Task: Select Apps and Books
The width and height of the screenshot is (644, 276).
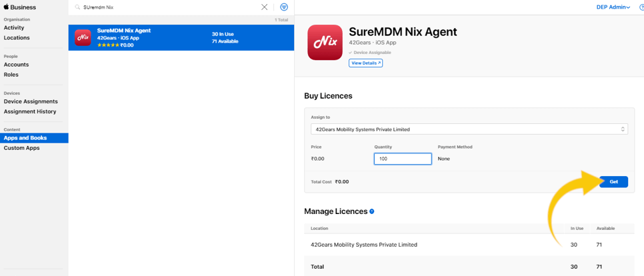Action: [x=34, y=138]
